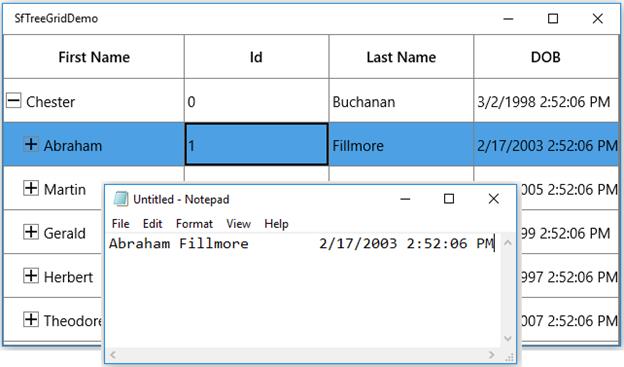
Task: Open the Notepad View menu
Action: pyautogui.click(x=238, y=224)
